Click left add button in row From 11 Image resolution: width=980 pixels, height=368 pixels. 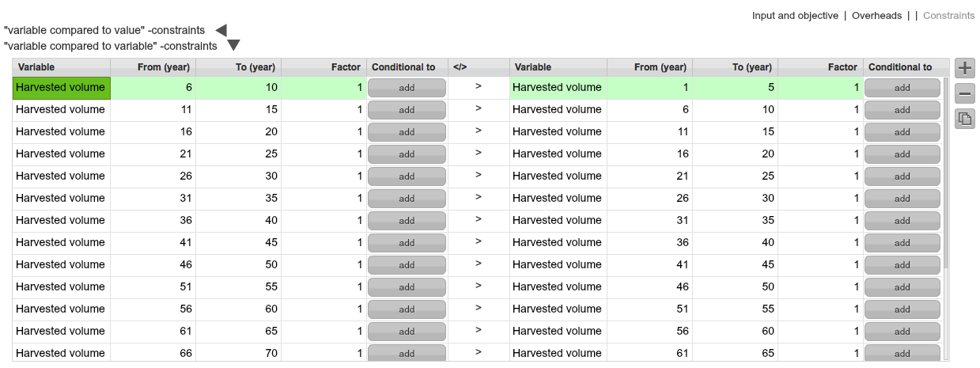[x=407, y=110]
